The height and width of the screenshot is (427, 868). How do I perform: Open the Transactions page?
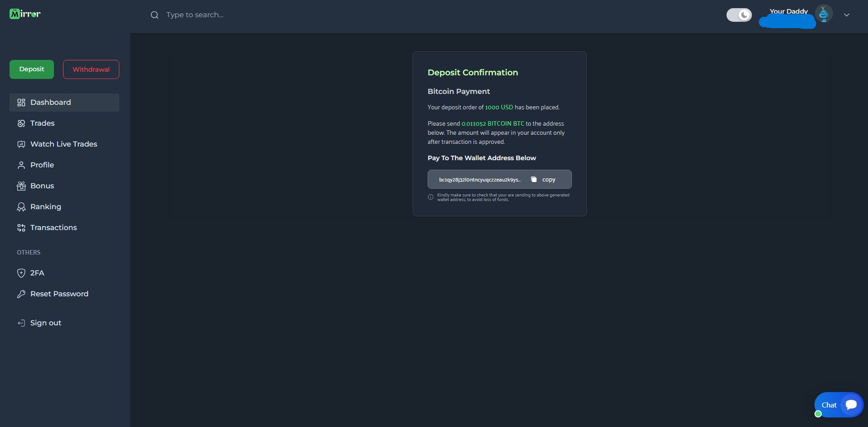coord(54,228)
